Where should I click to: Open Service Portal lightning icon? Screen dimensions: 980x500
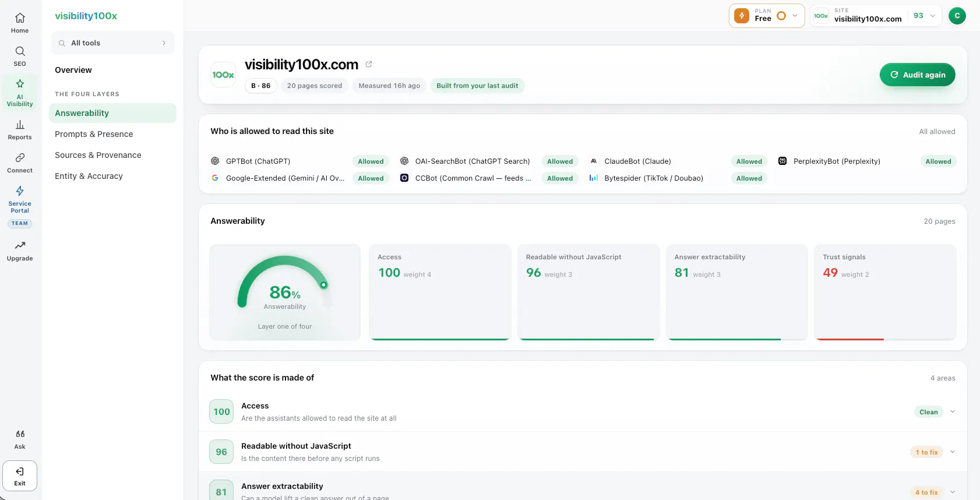pos(20,191)
